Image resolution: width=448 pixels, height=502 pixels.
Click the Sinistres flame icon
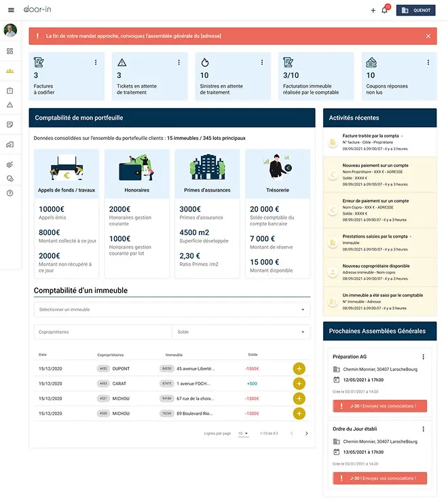[x=205, y=62]
